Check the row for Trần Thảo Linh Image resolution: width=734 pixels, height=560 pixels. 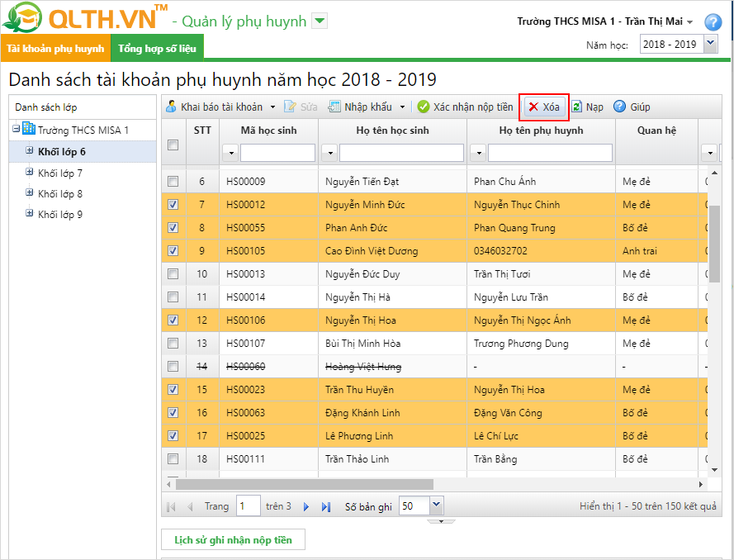(x=173, y=459)
